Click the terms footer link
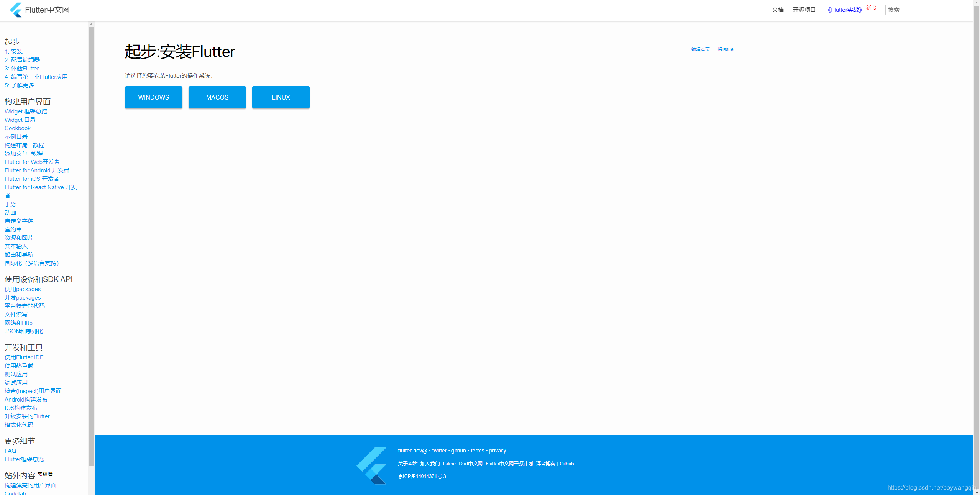The image size is (980, 495). point(478,451)
